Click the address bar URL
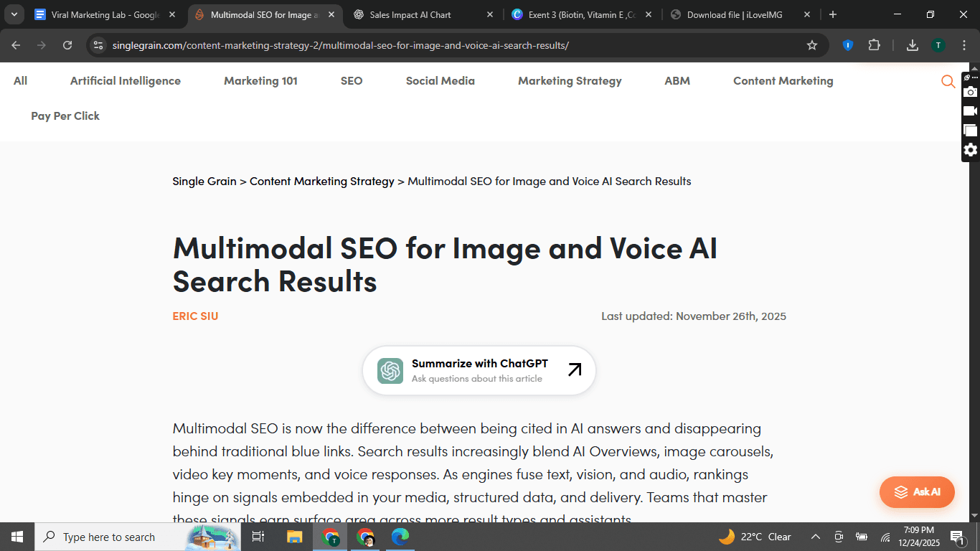980x551 pixels. pos(341,45)
